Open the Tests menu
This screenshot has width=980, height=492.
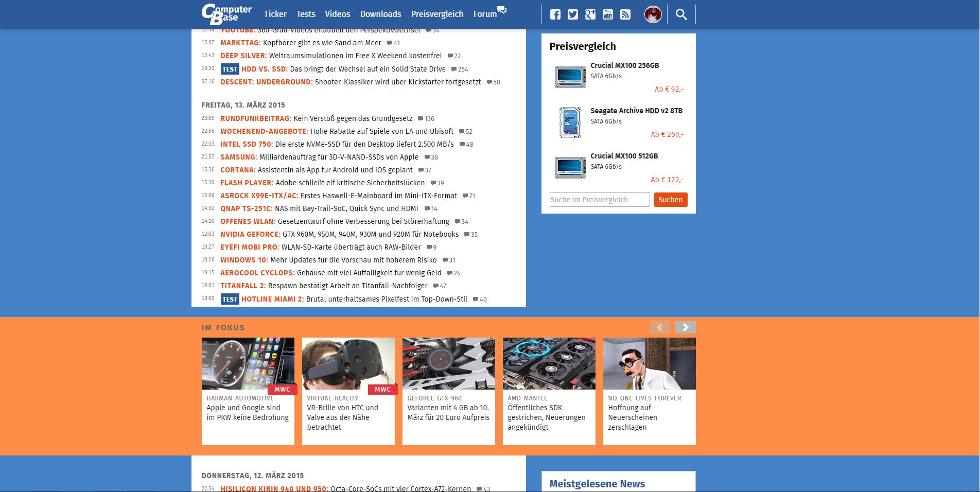click(306, 14)
